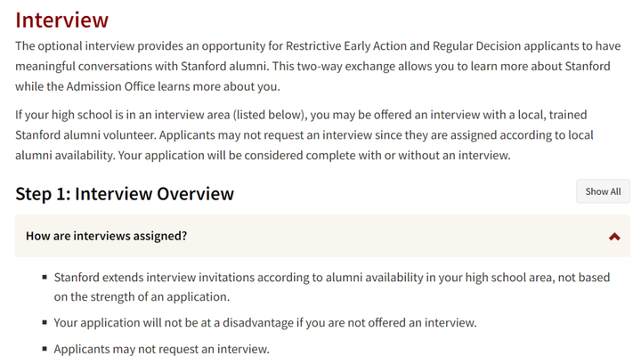Click the "Applicants may not request an interview." bullet text
641x364 pixels.
pyautogui.click(x=161, y=349)
